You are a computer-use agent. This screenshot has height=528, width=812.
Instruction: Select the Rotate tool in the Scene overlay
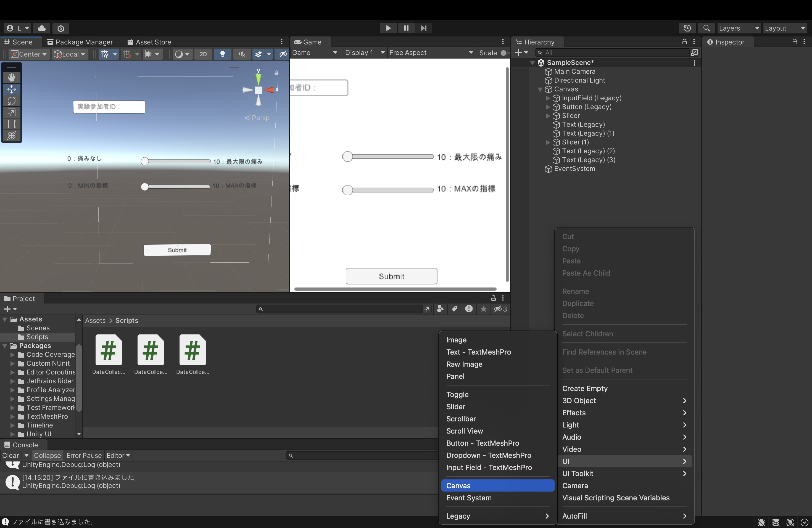tap(12, 101)
